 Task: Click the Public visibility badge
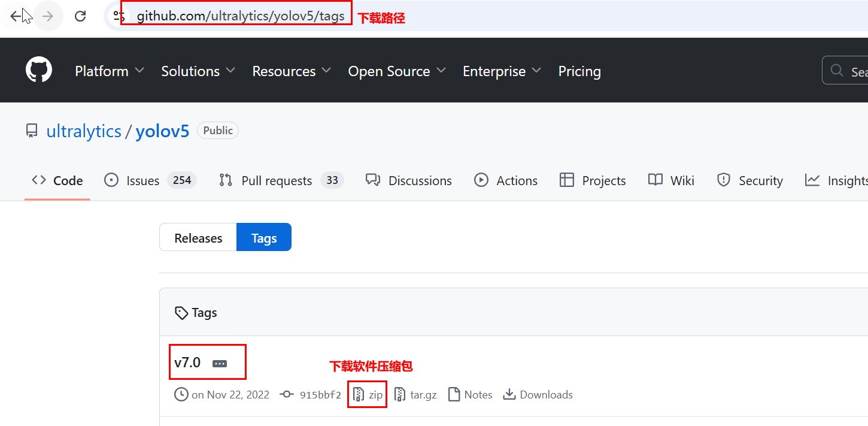tap(218, 130)
